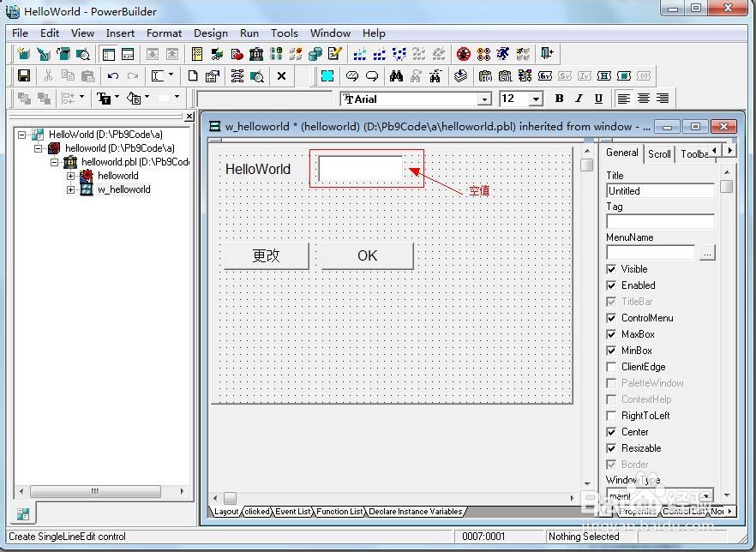Open the Insert menu
Screen dimensions: 756x552
tap(120, 33)
